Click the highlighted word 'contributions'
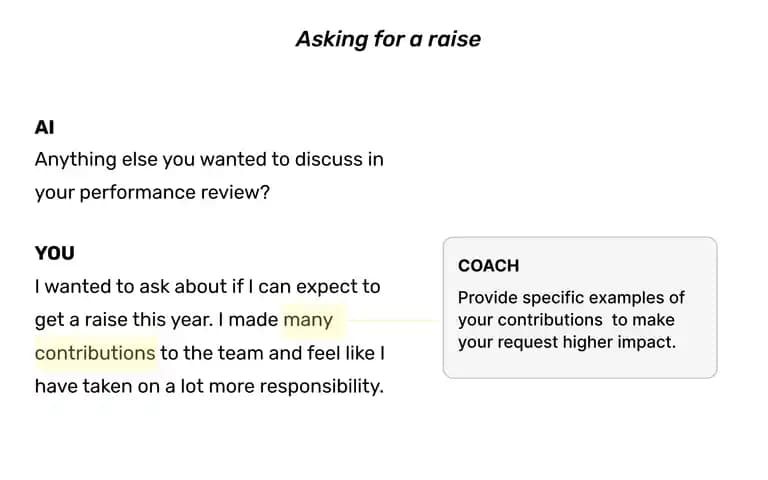This screenshot has height=480, width=768. point(95,353)
